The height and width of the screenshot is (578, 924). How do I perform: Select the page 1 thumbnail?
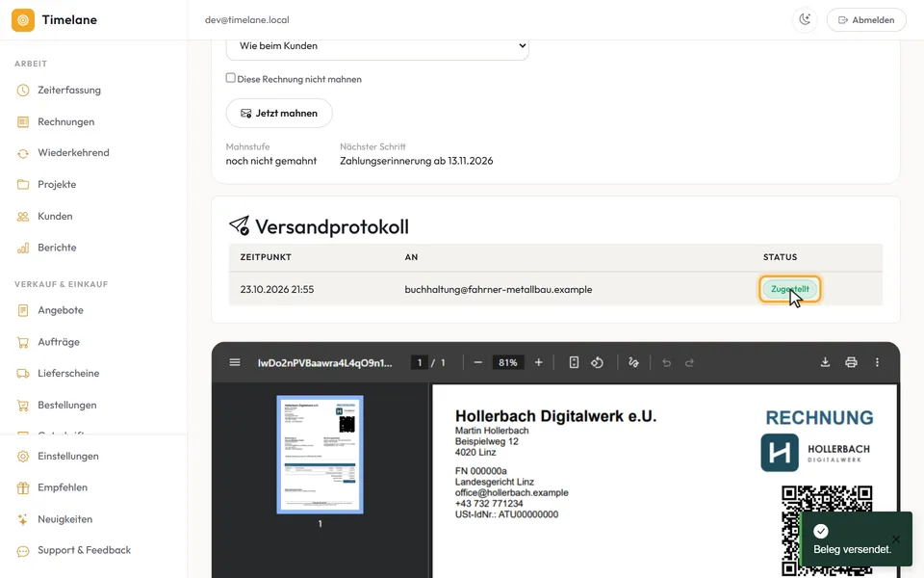320,455
